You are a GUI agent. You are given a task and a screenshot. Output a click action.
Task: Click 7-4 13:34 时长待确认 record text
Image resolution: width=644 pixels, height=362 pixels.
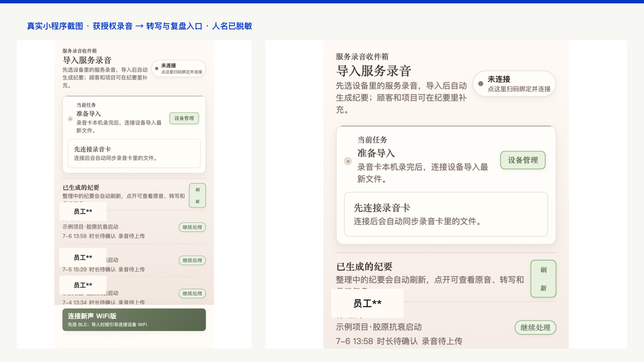pos(104,303)
